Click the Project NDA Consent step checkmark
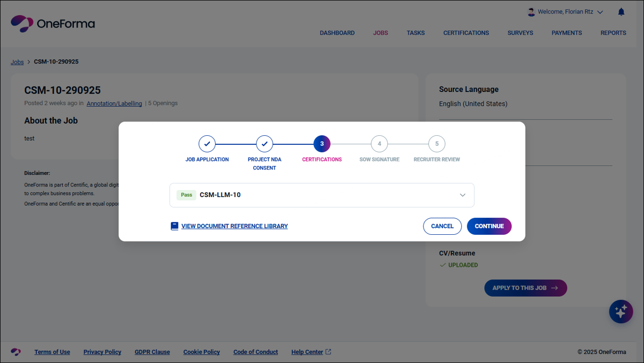 pos(264,144)
